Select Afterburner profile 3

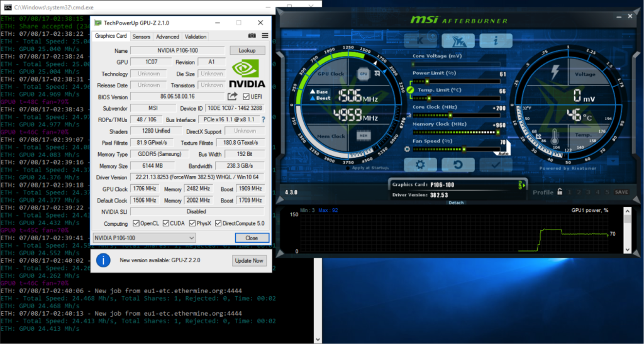point(588,192)
